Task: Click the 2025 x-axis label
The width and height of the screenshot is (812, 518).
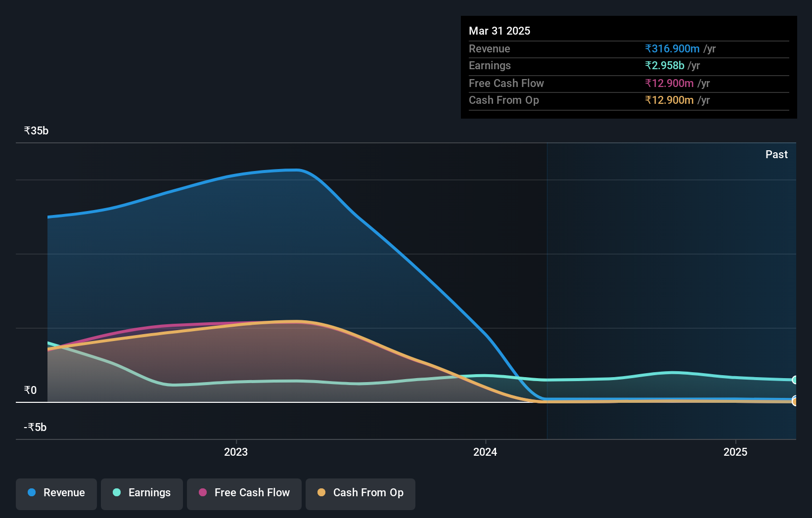Action: tap(735, 452)
